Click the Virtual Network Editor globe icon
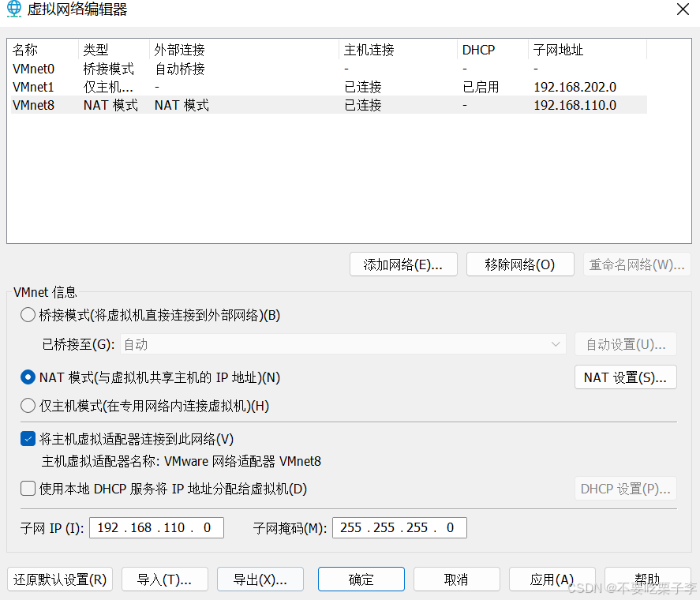700x600 pixels. 13,9
